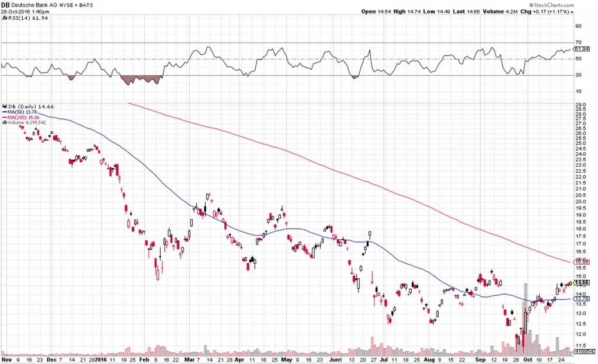Click the Feb label on the date axis
This screenshot has height=364, width=598.
click(x=144, y=359)
